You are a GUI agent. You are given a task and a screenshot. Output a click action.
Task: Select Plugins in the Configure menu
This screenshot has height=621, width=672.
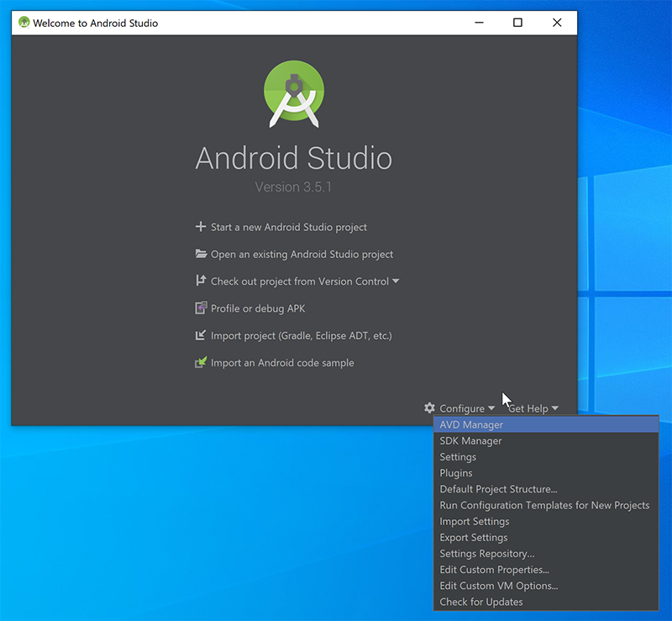pos(546,473)
